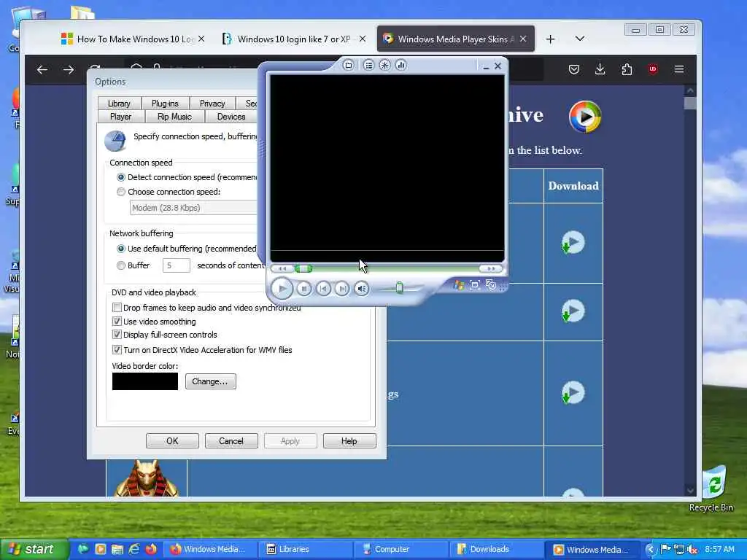Switch to the Player tab
The image size is (747, 560).
(x=120, y=117)
